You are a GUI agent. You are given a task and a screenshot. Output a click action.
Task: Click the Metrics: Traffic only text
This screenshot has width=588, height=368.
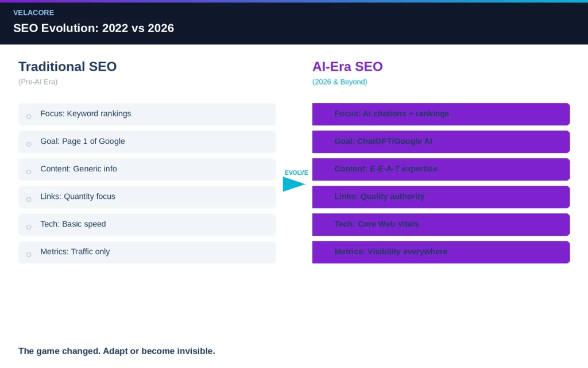pos(75,252)
